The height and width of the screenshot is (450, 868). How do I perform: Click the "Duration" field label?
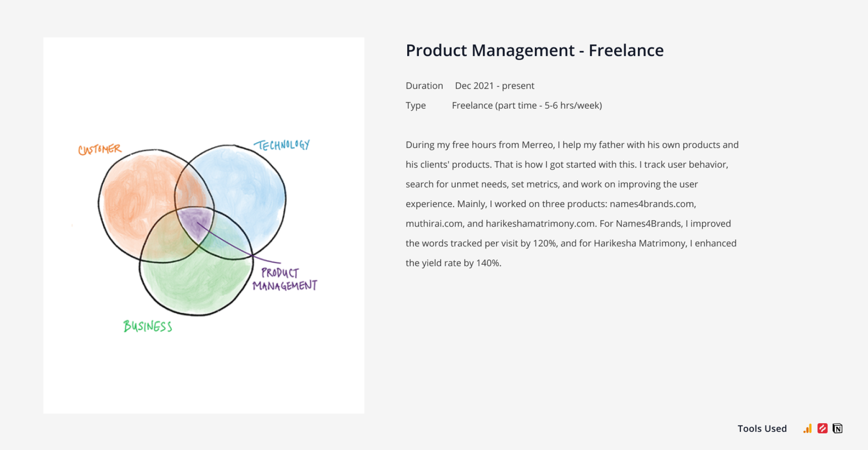424,86
